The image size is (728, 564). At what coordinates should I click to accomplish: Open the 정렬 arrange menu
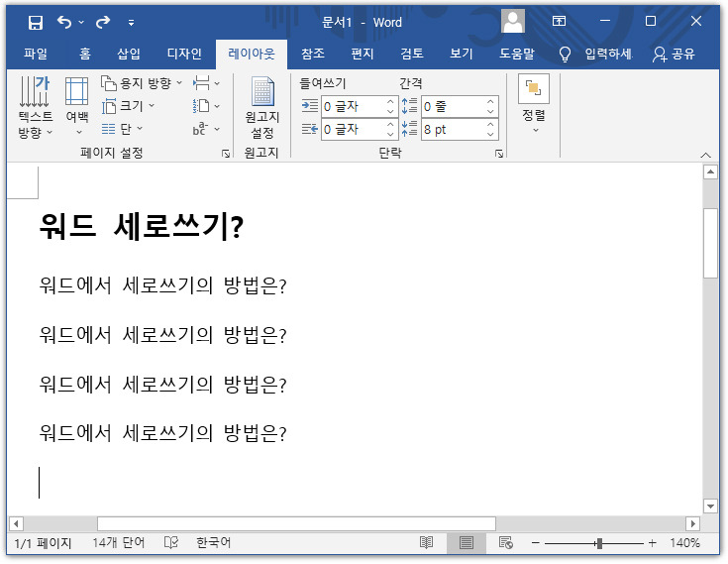click(x=534, y=104)
